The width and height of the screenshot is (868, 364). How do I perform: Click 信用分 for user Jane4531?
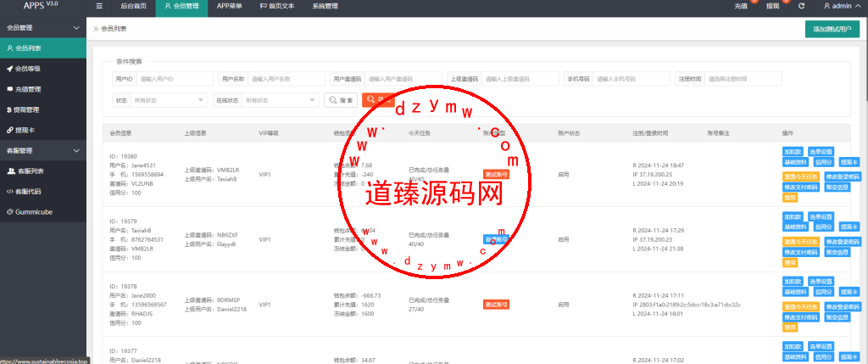pyautogui.click(x=823, y=162)
